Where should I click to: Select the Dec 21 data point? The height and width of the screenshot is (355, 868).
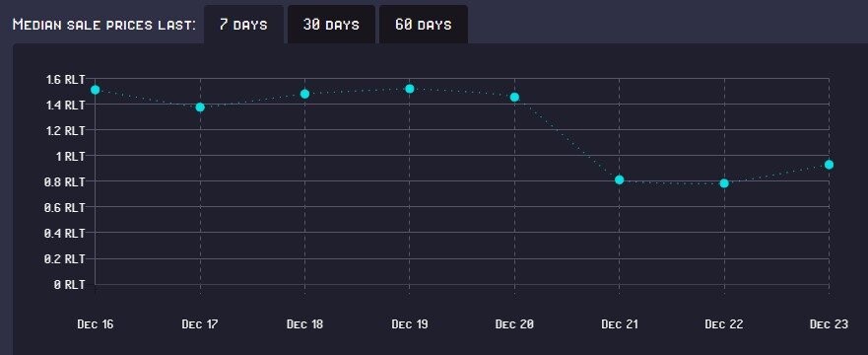619,179
